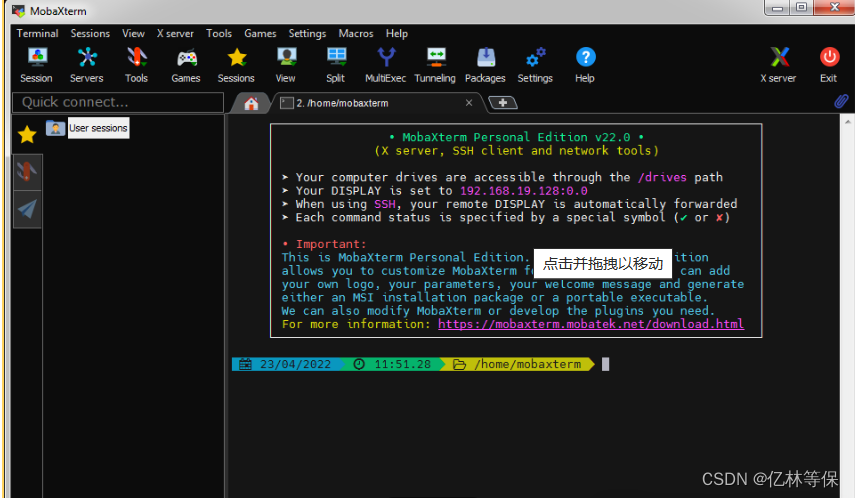Open the X server menu
This screenshot has width=855, height=498.
[x=176, y=33]
